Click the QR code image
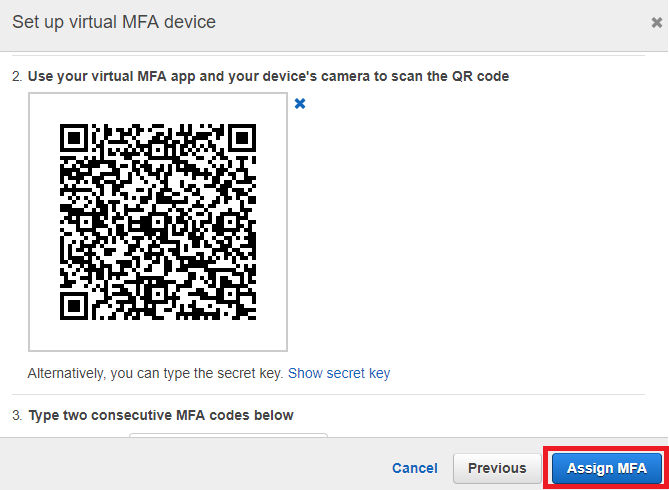Image resolution: width=669 pixels, height=490 pixels. pyautogui.click(x=158, y=222)
